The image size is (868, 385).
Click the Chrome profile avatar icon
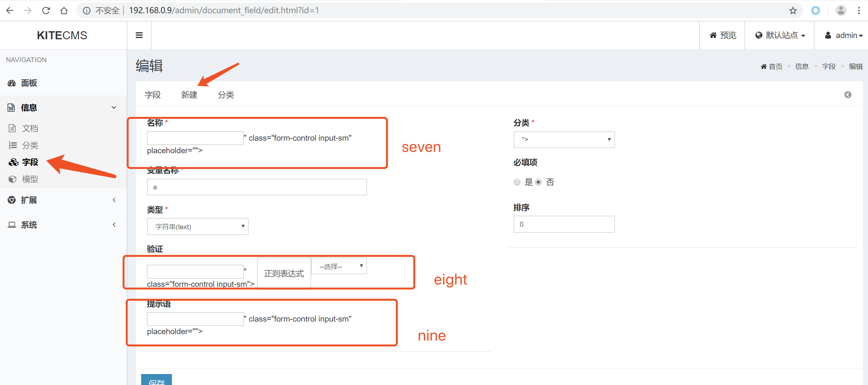pos(841,10)
